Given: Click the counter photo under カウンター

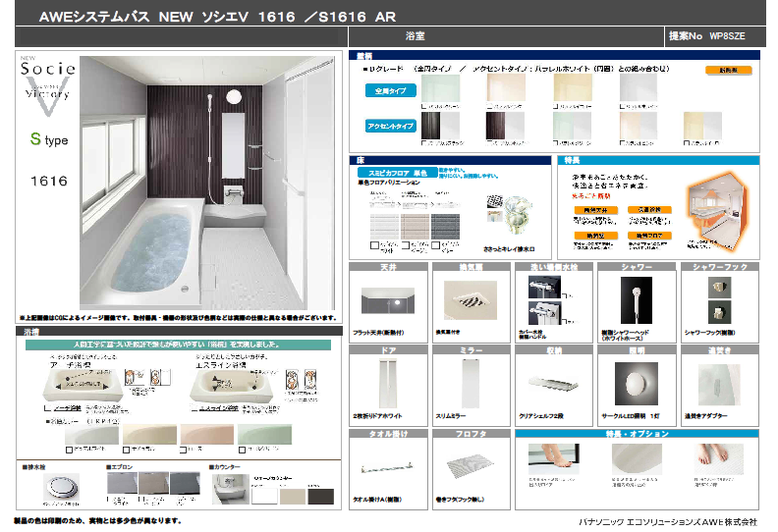Looking at the screenshot, I should 231,489.
